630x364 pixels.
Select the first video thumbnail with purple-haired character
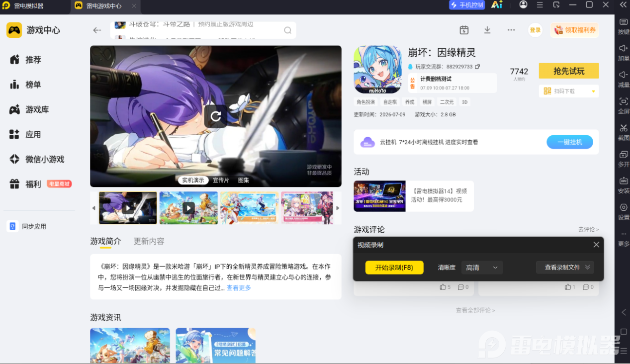[x=128, y=208]
